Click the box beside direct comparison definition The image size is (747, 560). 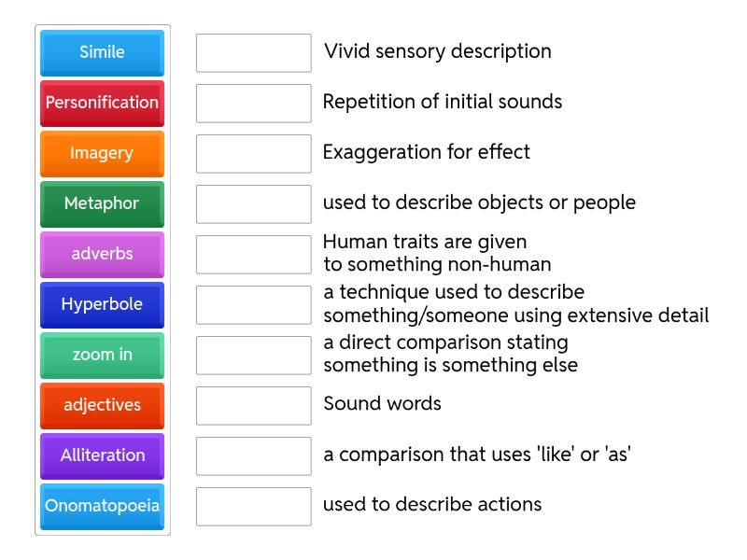point(253,355)
